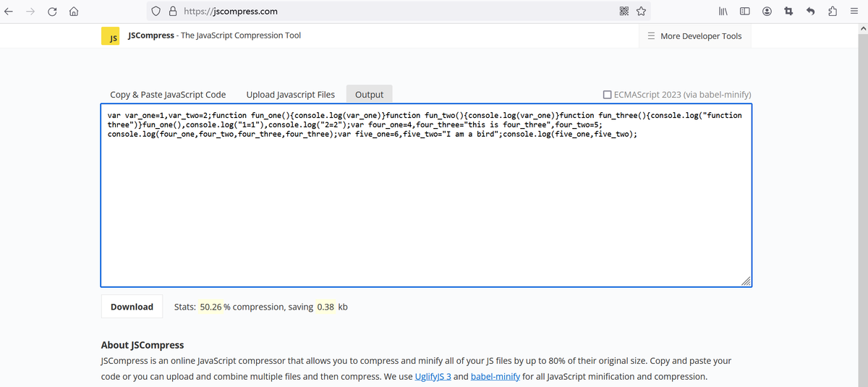868x387 pixels.
Task: Click inside the compressed output text area
Action: click(425, 217)
